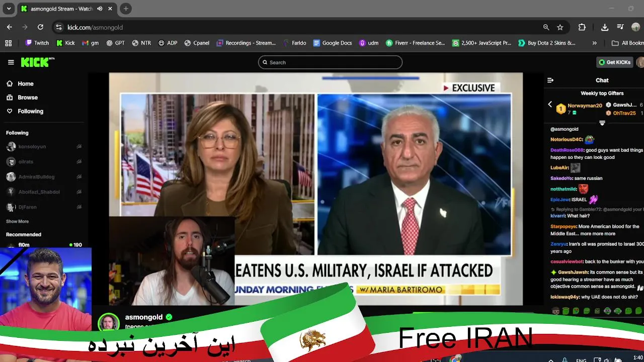644x362 pixels.
Task: Open oilrats' channel from the Following list
Action: click(x=26, y=162)
